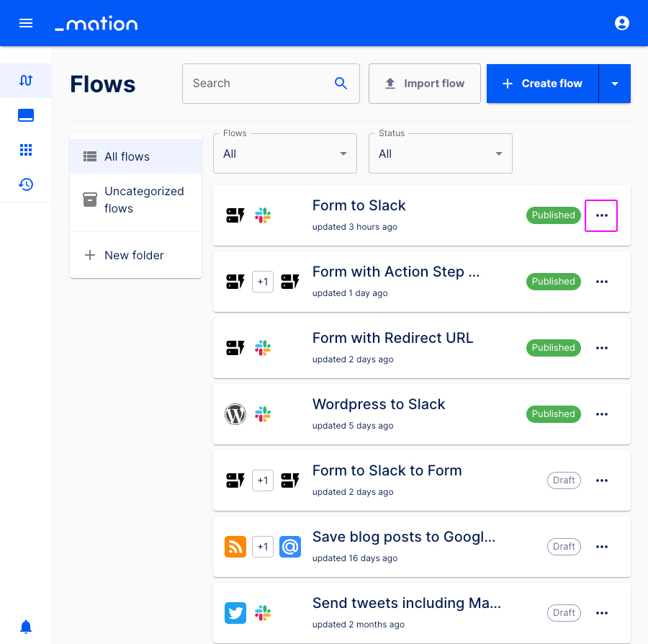The width and height of the screenshot is (648, 644).
Task: Open the Status filter dropdown
Action: point(440,153)
